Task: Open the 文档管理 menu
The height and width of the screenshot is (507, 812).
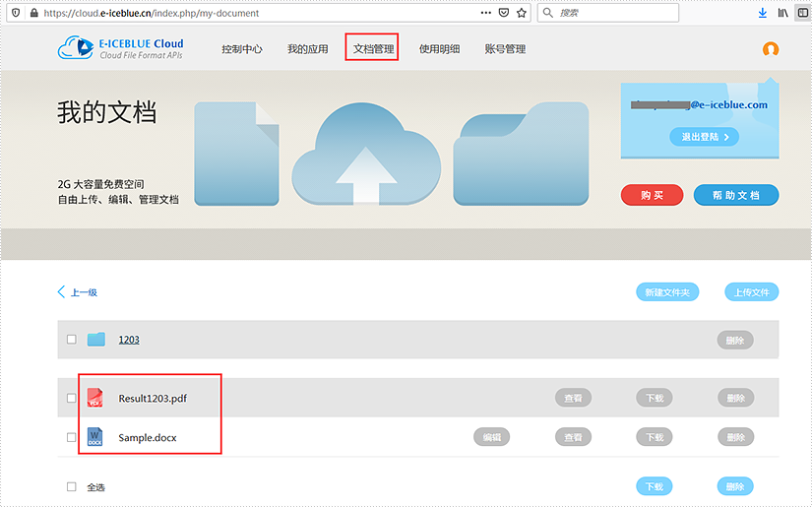Action: point(373,49)
